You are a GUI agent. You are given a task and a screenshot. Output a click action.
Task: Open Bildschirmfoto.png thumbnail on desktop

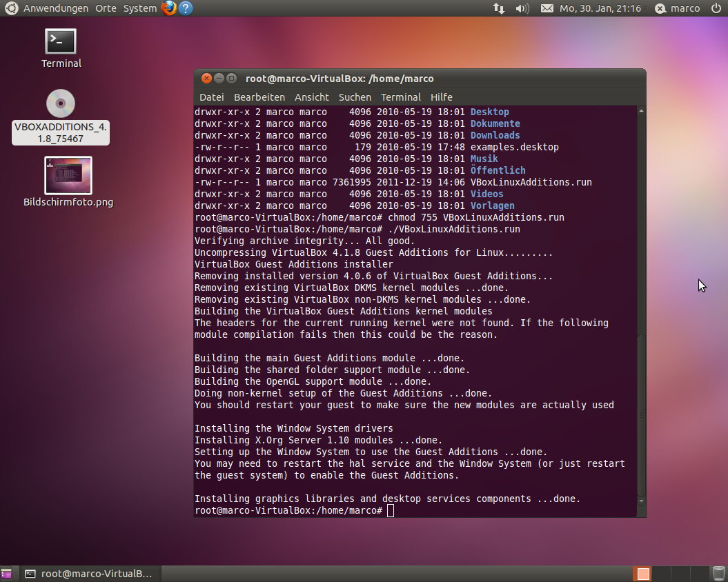[68, 175]
